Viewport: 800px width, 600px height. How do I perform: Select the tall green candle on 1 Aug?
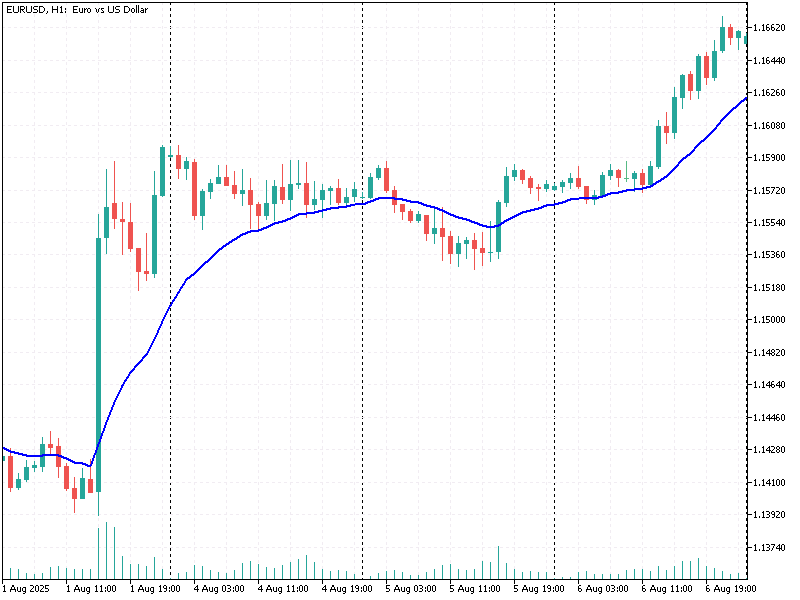[x=98, y=360]
